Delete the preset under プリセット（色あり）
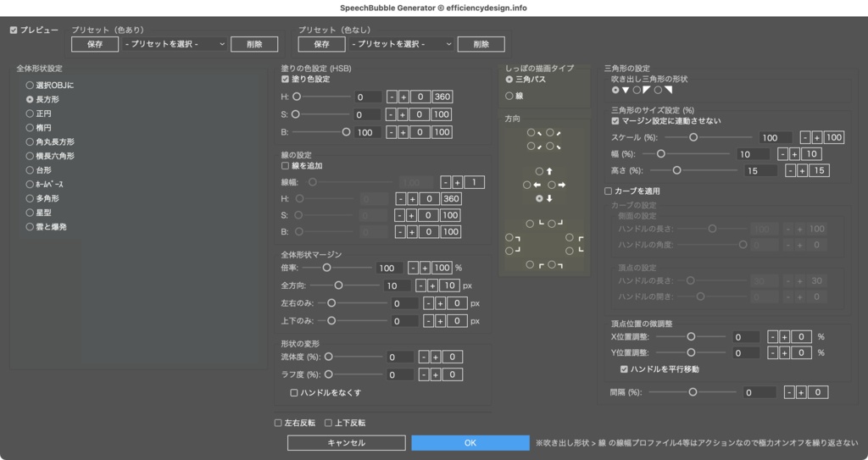This screenshot has height=460, width=868. [254, 44]
